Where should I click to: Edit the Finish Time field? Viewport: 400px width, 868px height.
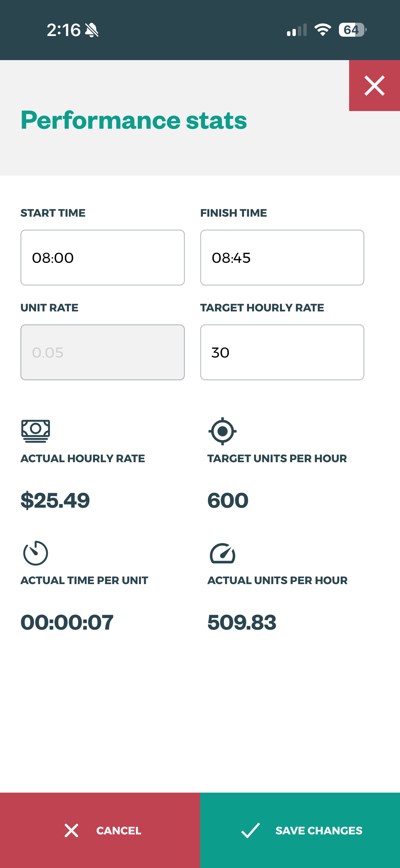point(282,258)
